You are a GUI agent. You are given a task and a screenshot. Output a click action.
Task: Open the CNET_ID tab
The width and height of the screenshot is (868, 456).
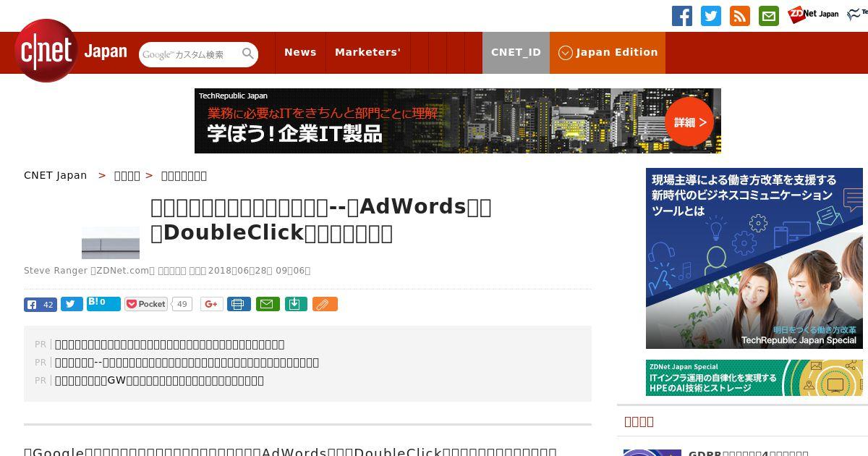(516, 52)
